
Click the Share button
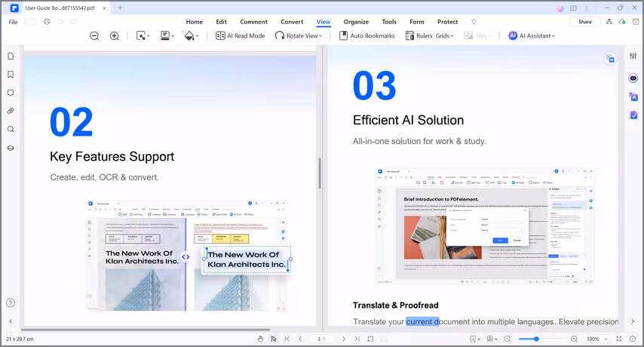tap(584, 22)
